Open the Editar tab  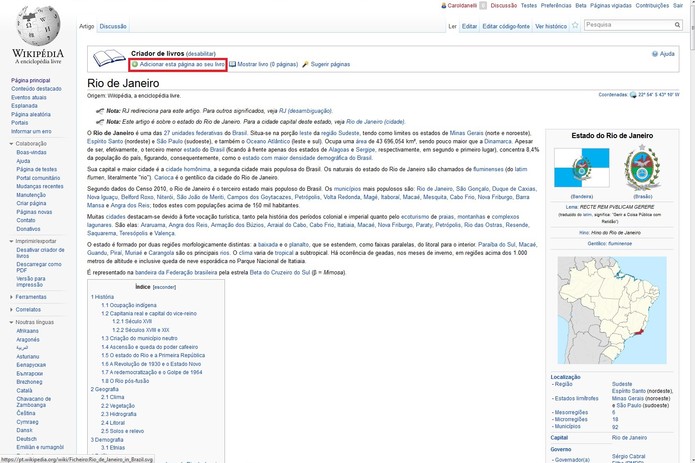469,26
